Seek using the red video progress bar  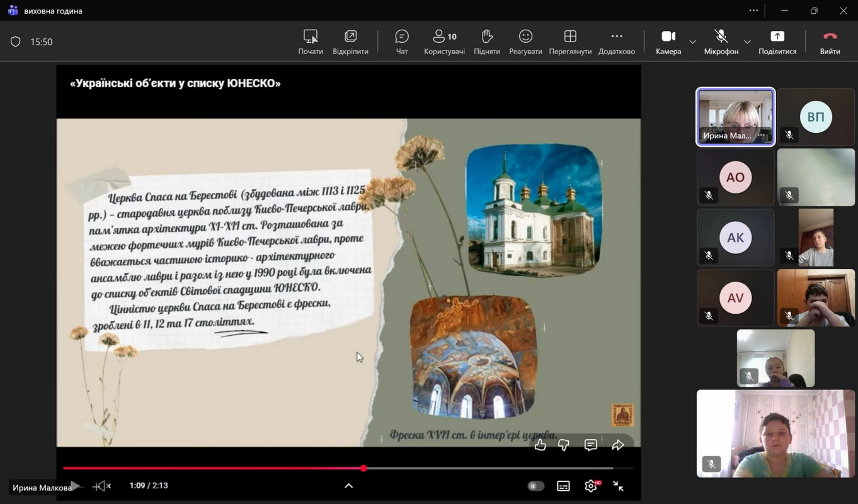214,468
